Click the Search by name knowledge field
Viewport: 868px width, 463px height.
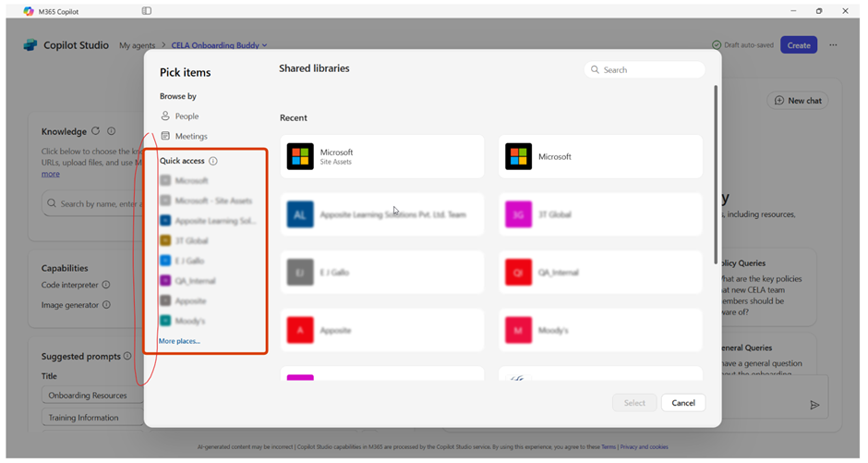[93, 203]
